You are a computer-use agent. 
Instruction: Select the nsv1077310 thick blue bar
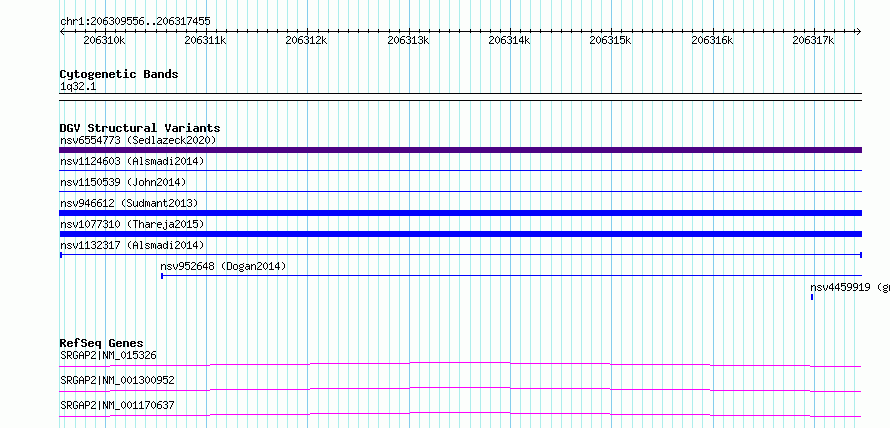click(x=460, y=234)
